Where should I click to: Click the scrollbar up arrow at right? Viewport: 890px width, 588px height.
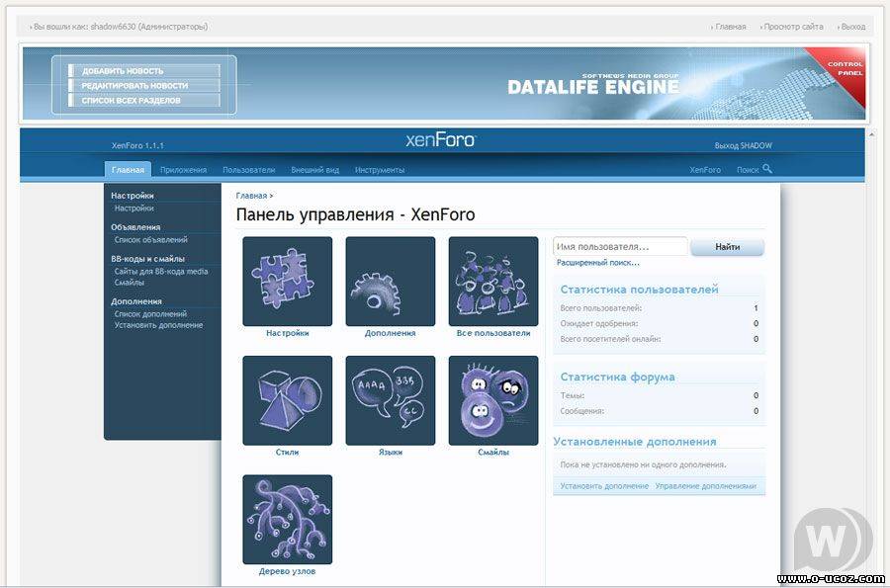tap(870, 136)
